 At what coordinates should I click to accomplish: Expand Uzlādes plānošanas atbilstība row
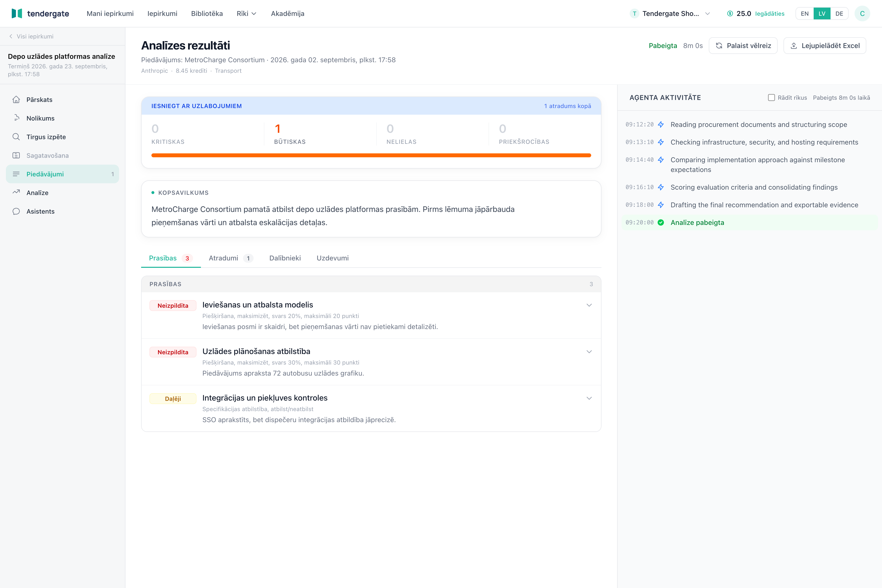pos(589,352)
